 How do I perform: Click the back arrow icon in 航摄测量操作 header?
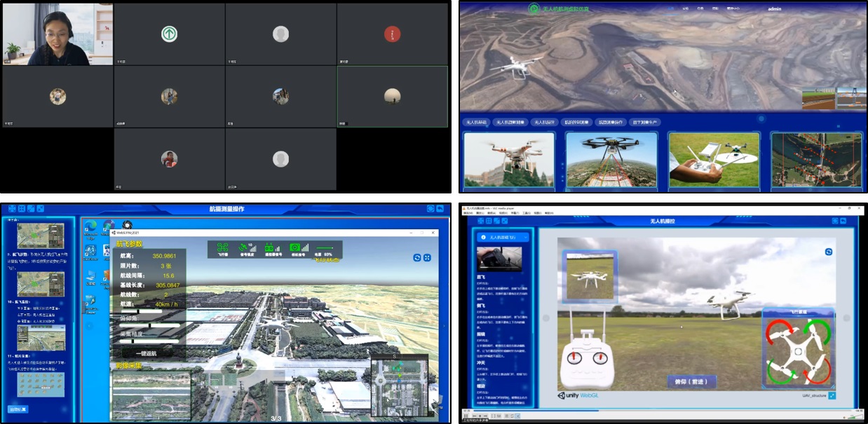[x=440, y=209]
